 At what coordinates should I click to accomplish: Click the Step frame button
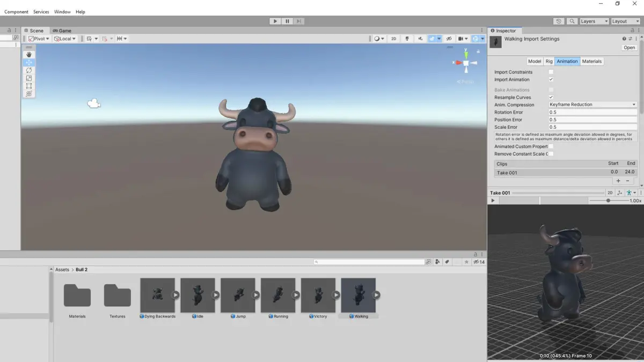click(x=299, y=21)
